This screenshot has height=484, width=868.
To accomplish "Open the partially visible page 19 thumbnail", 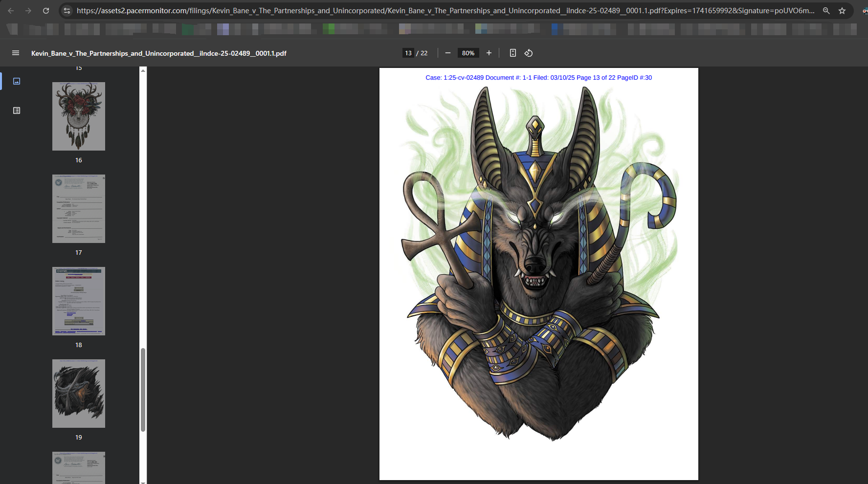I will click(79, 467).
